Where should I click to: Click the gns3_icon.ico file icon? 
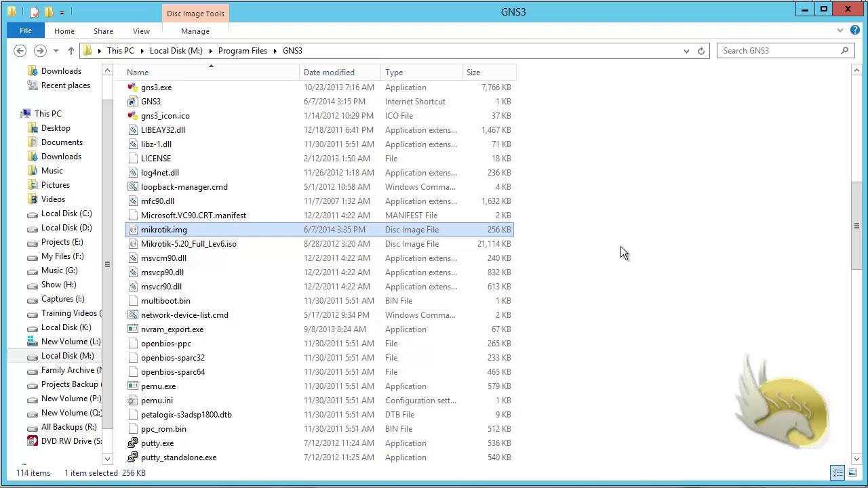133,116
